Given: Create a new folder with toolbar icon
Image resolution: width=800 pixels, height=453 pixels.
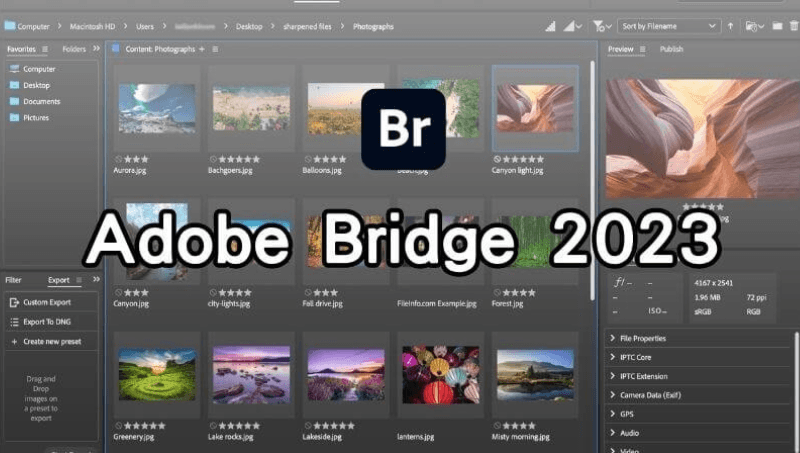Looking at the screenshot, I should point(777,26).
